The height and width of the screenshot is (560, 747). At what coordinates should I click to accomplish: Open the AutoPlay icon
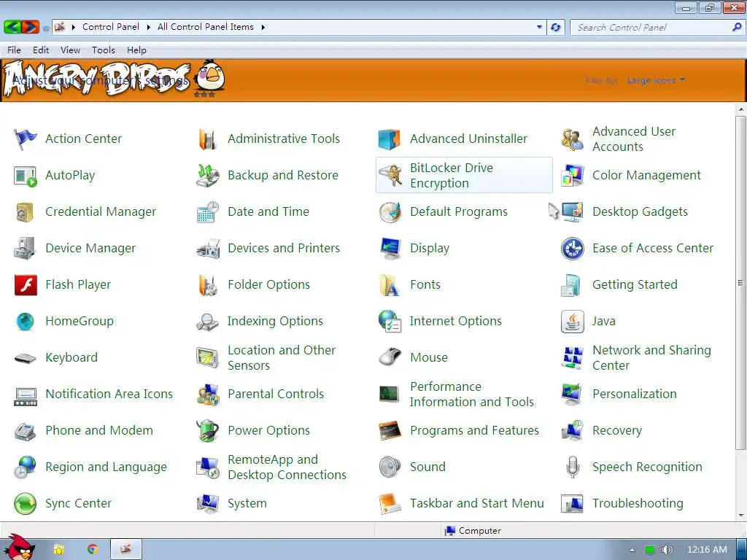(25, 175)
